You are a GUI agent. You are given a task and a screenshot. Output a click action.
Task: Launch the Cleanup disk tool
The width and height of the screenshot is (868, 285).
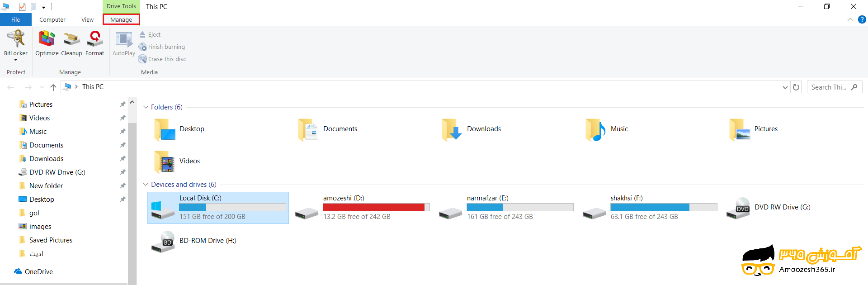[71, 43]
